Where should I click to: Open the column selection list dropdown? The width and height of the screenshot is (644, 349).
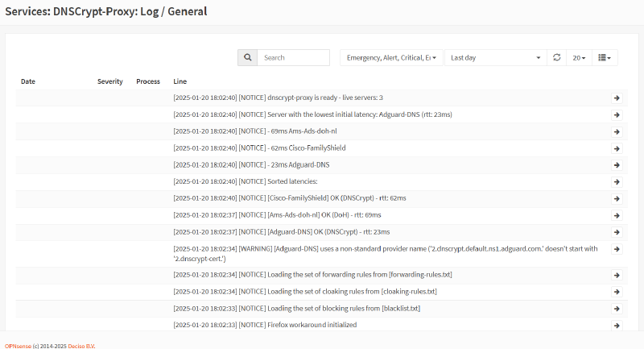pos(605,58)
